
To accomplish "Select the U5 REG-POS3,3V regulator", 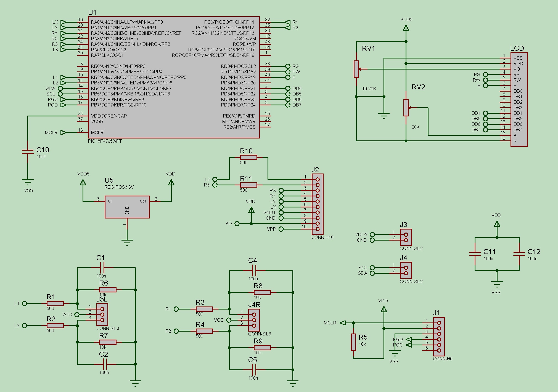I will (127, 207).
